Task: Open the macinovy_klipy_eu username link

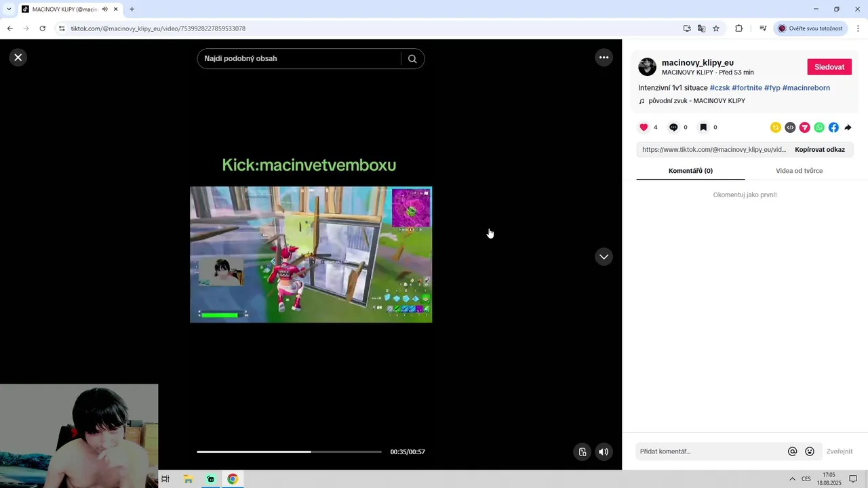Action: pos(698,62)
